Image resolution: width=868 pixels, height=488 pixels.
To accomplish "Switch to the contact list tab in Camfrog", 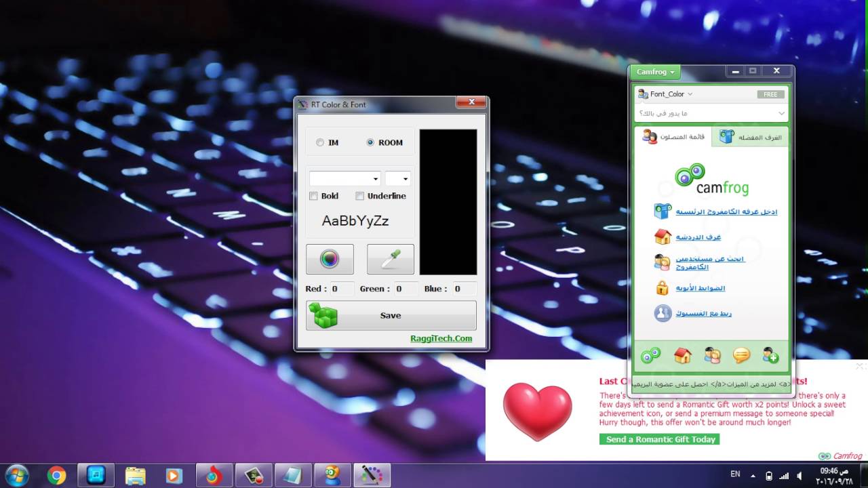I will tap(674, 137).
